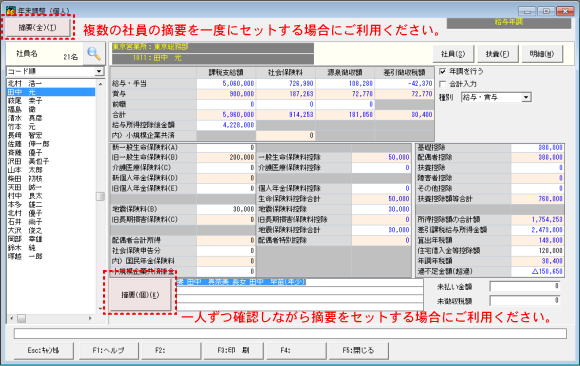Click the 未払い金額 input field
The width and height of the screenshot is (580, 366).
(525, 286)
